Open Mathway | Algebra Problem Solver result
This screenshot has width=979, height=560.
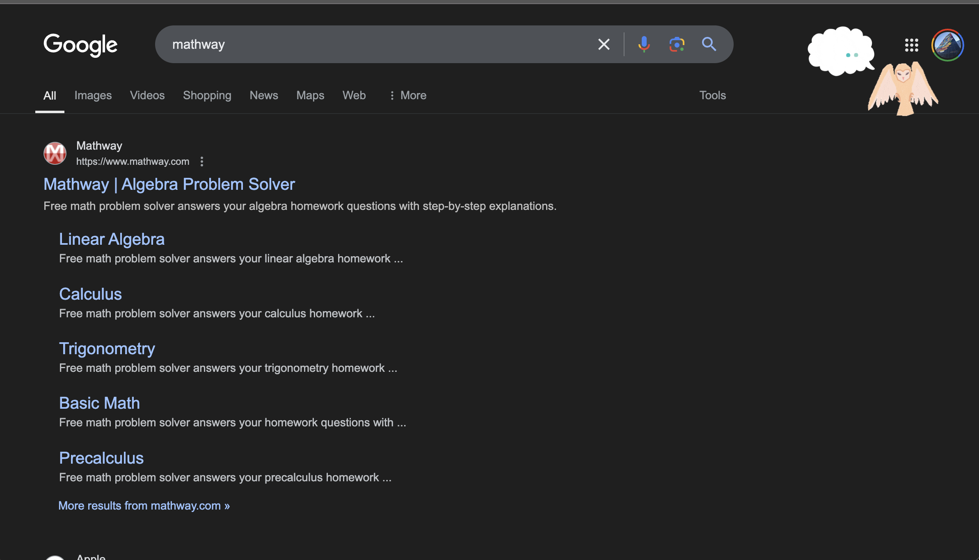pyautogui.click(x=169, y=184)
